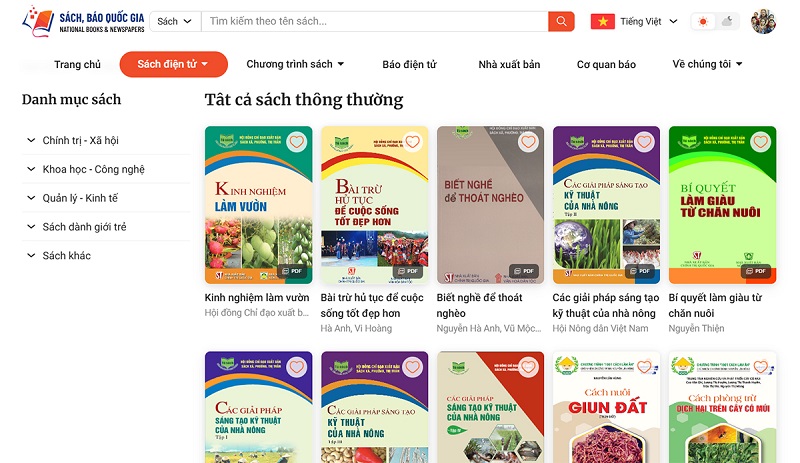Favorite the Kinh nghiệm làm vườn book heart

(296, 141)
